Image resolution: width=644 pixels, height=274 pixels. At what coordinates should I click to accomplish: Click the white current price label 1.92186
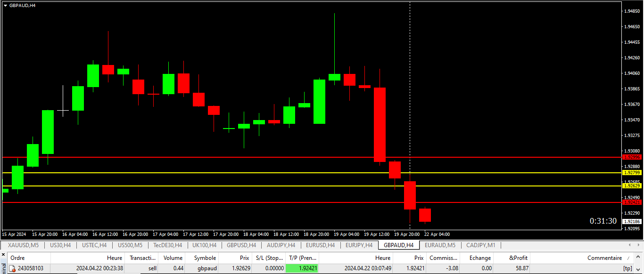631,222
